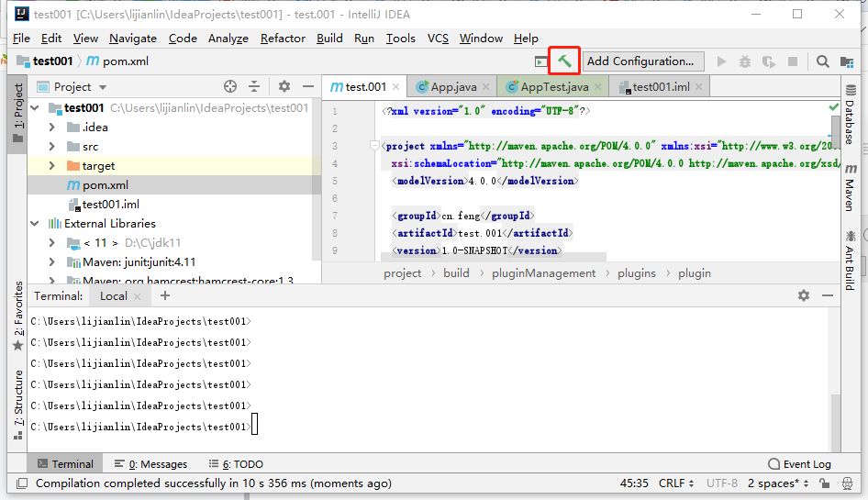Click the Debug bug icon in the toolbar
Viewport: 868px width, 500px height.
(x=745, y=61)
